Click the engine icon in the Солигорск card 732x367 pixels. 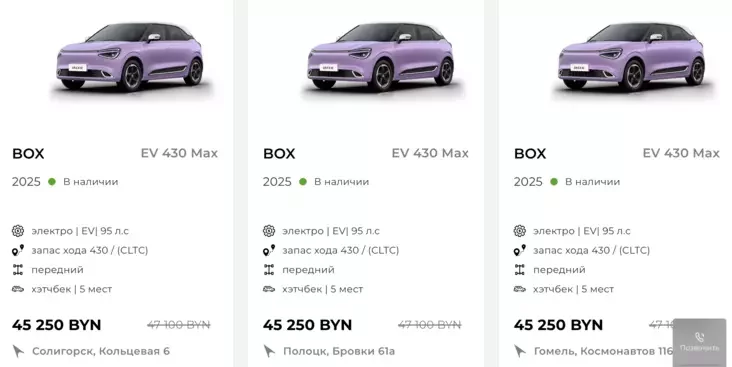click(x=18, y=231)
